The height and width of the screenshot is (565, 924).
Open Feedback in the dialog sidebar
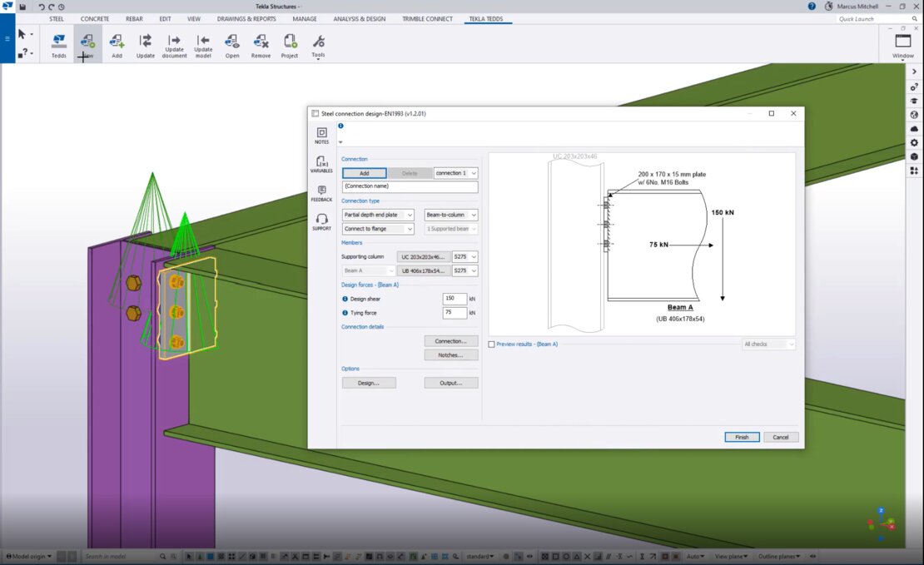(x=322, y=193)
